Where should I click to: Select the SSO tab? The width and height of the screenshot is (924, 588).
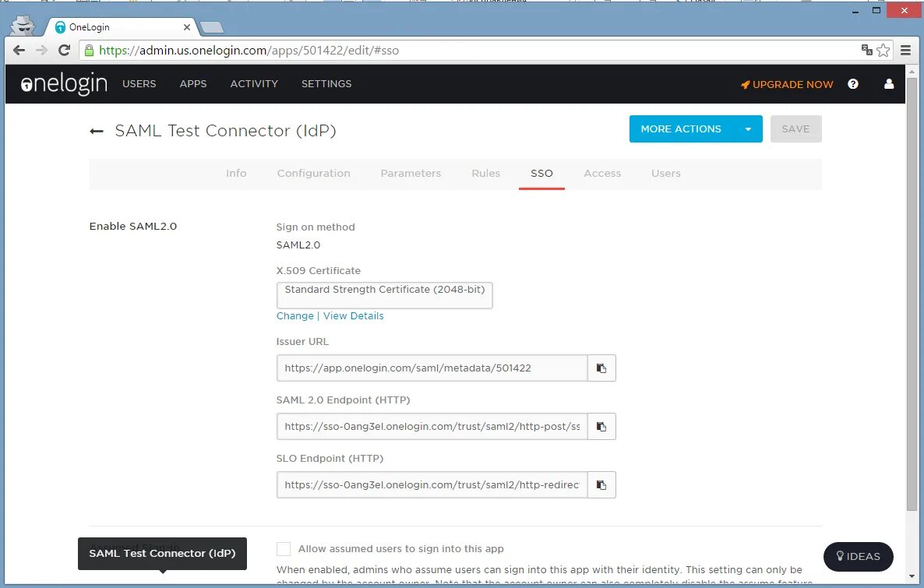[541, 173]
